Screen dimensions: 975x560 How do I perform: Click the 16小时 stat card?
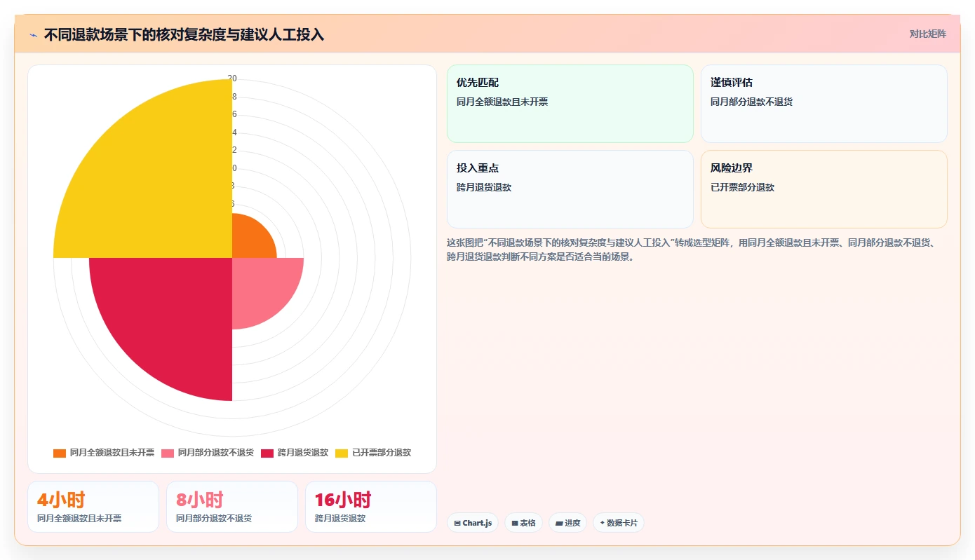(371, 507)
